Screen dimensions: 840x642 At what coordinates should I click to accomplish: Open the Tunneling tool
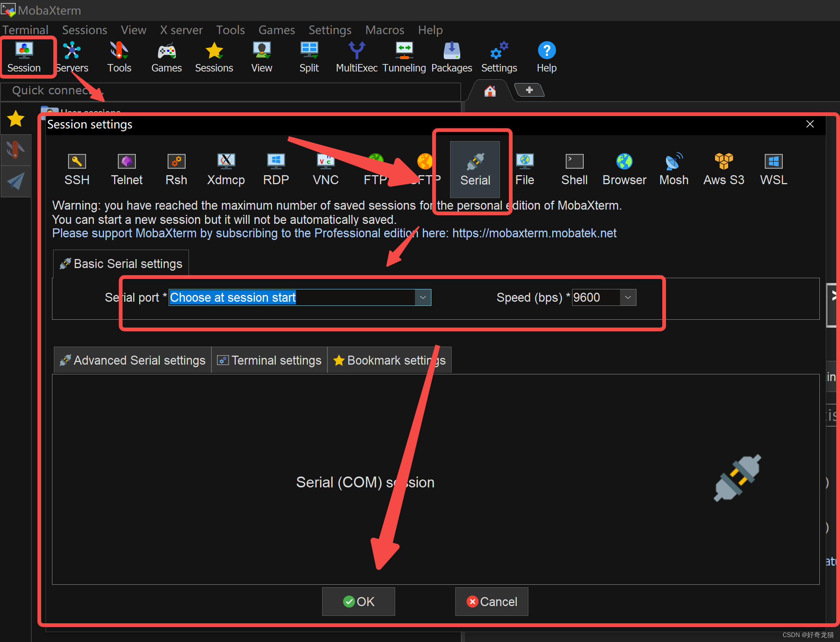click(404, 57)
